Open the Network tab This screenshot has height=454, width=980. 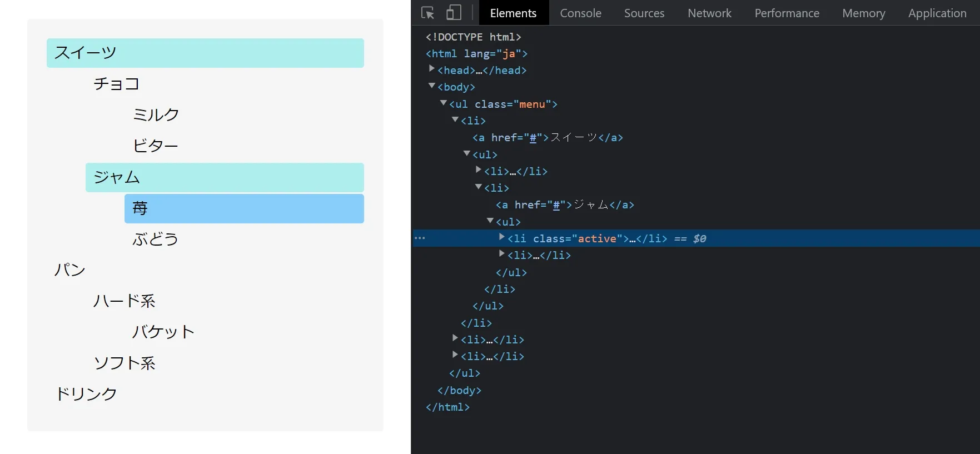709,13
